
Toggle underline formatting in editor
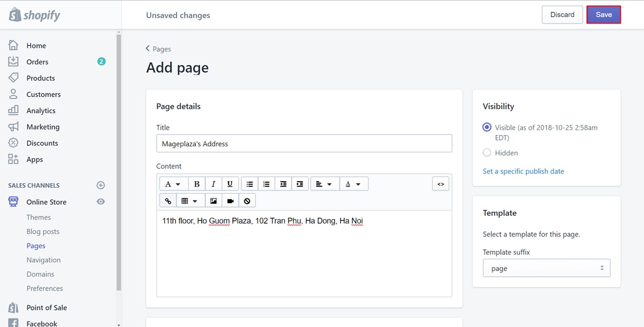(230, 184)
